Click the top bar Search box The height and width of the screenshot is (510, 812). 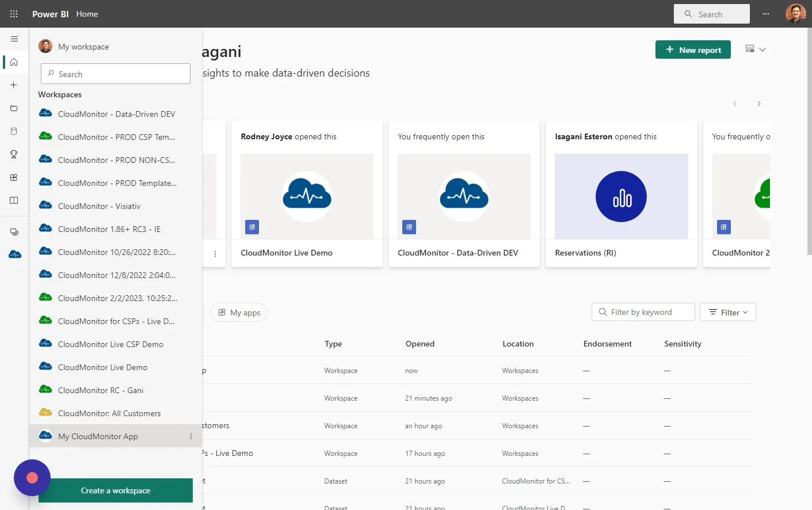point(712,14)
